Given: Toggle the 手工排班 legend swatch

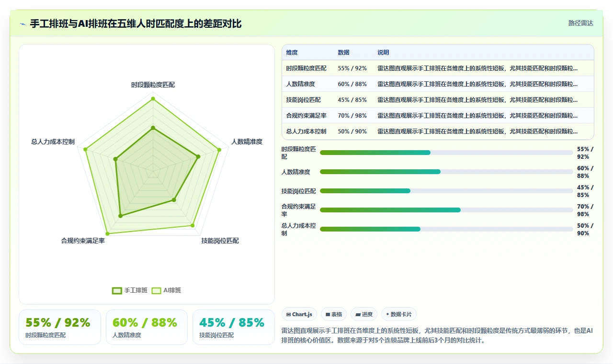Looking at the screenshot, I should (117, 290).
